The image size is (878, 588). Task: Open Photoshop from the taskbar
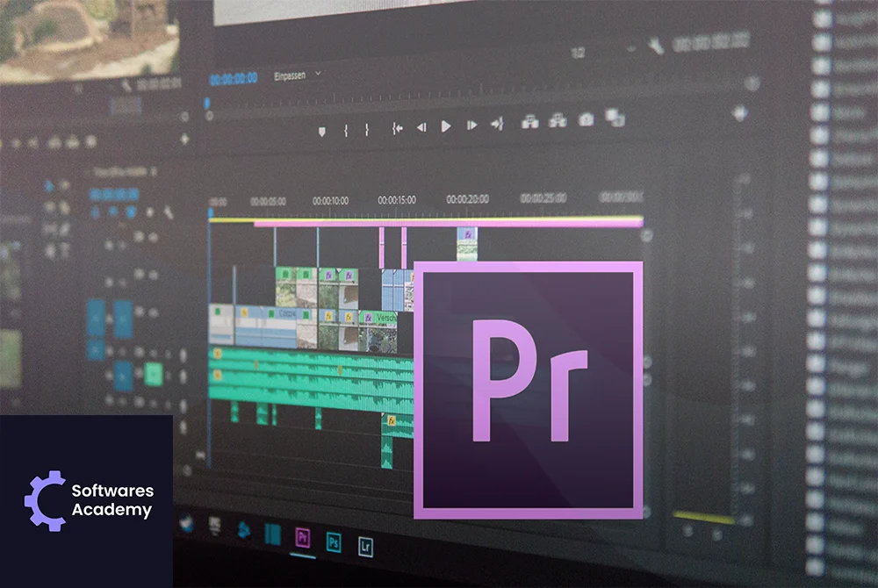[x=334, y=541]
